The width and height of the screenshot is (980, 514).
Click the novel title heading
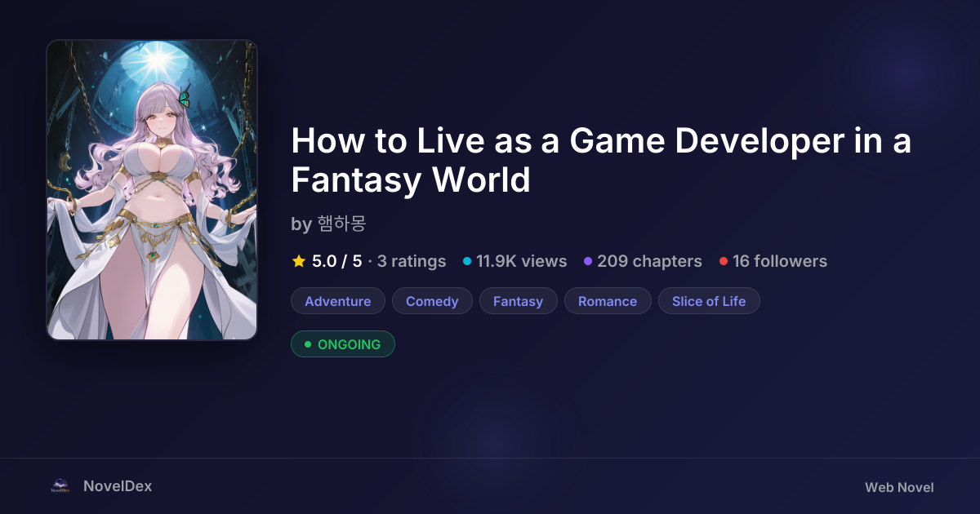[x=601, y=161]
